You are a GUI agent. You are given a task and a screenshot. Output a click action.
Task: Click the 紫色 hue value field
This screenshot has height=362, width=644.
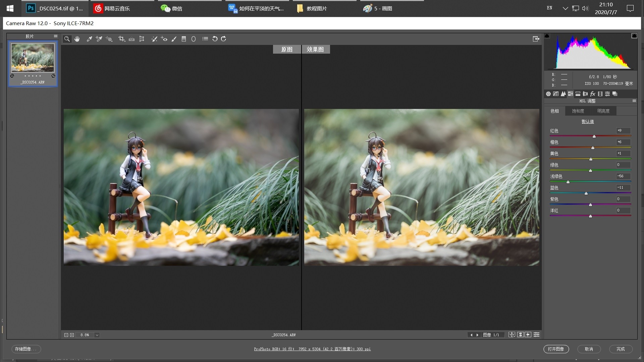tap(623, 199)
